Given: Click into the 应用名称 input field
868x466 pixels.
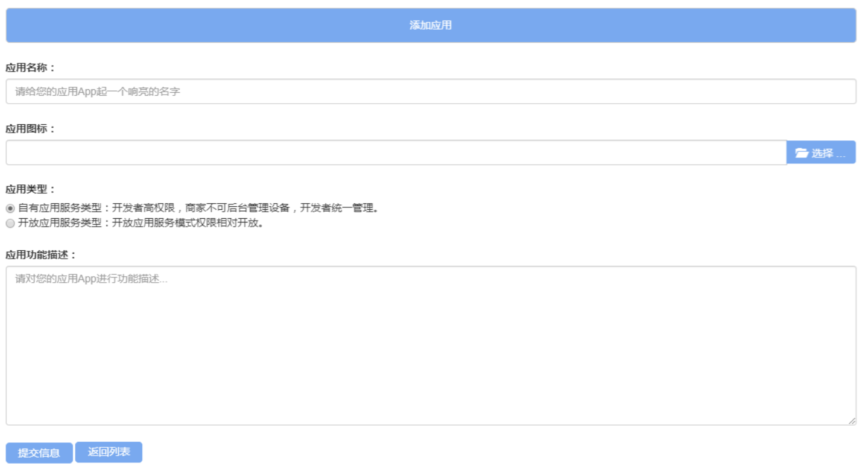Looking at the screenshot, I should pyautogui.click(x=431, y=92).
